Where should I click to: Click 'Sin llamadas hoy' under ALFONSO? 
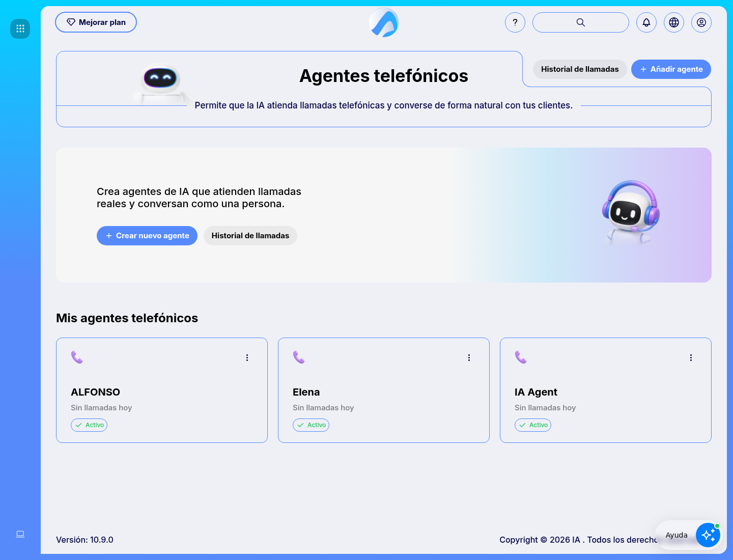[101, 408]
